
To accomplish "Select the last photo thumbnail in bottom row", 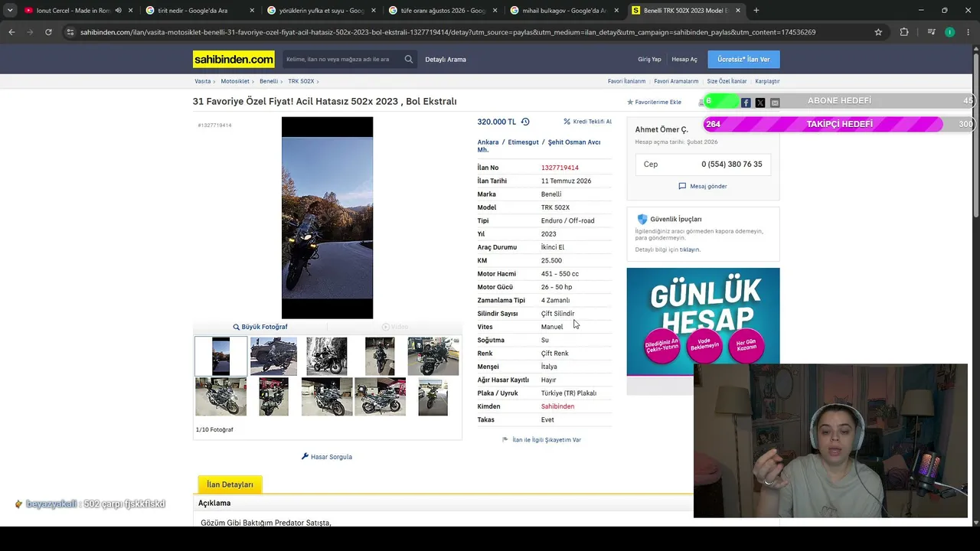I will 433,397.
